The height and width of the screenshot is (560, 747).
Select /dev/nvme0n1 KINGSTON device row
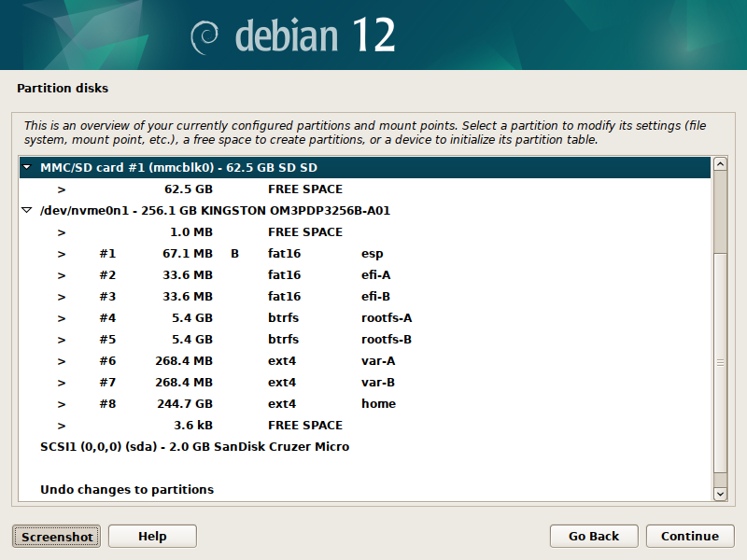tap(365, 211)
